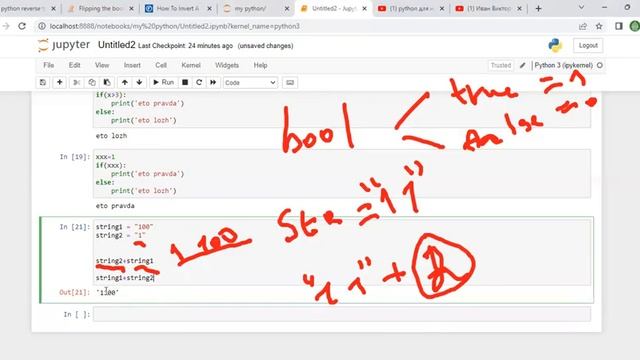
Task: Click the kernel idle circle indicator
Action: coord(600,65)
